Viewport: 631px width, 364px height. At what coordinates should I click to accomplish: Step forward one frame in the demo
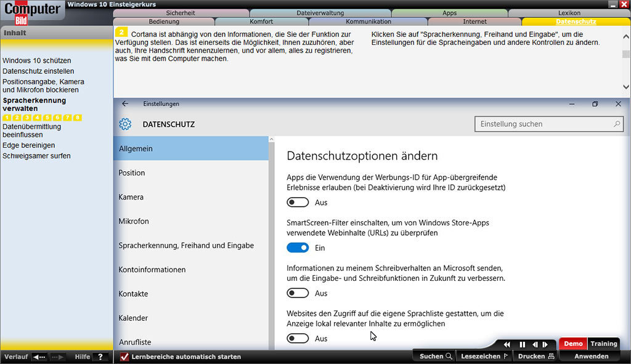pos(545,344)
